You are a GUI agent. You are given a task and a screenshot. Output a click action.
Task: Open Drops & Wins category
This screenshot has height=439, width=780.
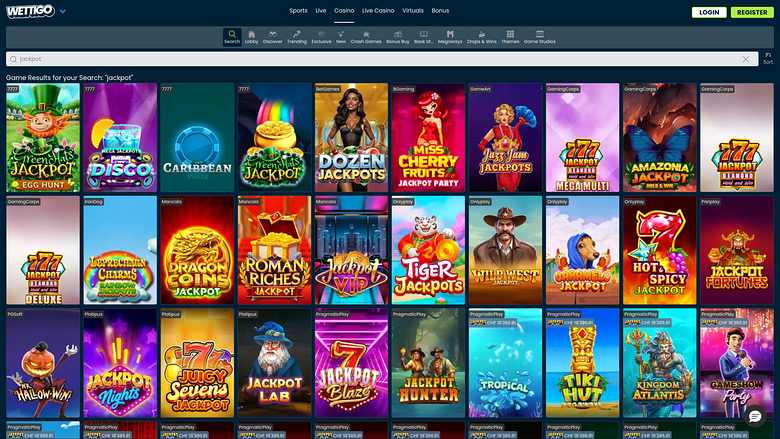tap(482, 37)
